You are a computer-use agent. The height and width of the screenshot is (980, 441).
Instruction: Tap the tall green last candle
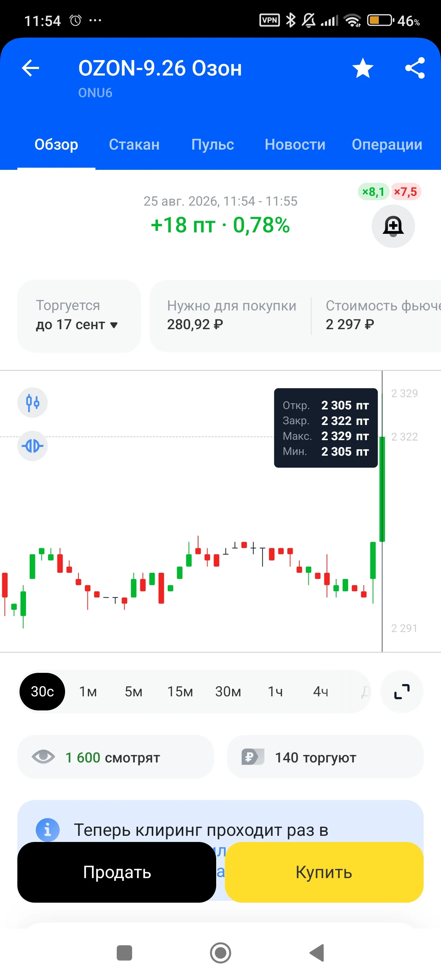[x=382, y=489]
